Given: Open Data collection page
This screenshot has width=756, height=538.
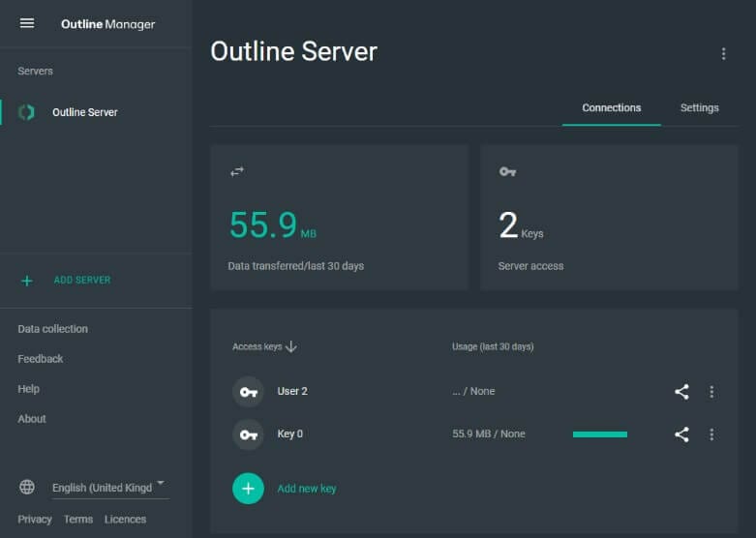Looking at the screenshot, I should tap(53, 329).
